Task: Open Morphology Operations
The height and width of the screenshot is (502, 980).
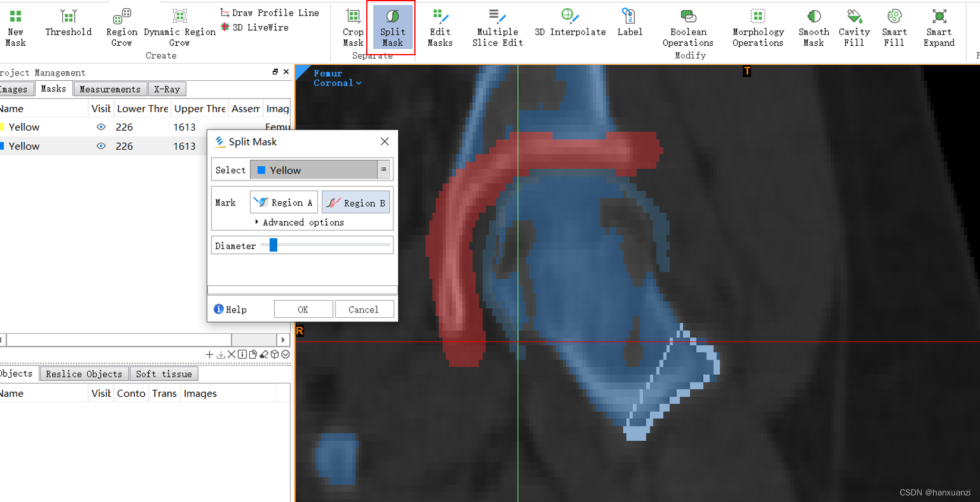Action: (x=758, y=27)
